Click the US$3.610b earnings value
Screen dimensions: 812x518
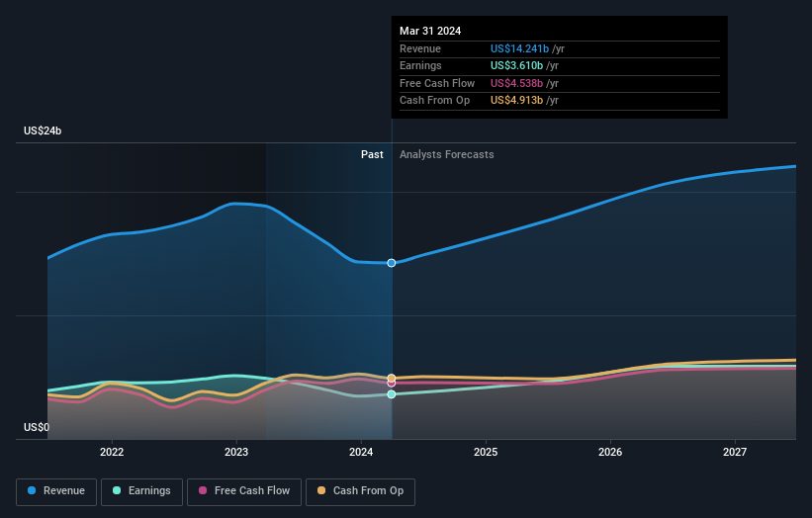pyautogui.click(x=517, y=65)
